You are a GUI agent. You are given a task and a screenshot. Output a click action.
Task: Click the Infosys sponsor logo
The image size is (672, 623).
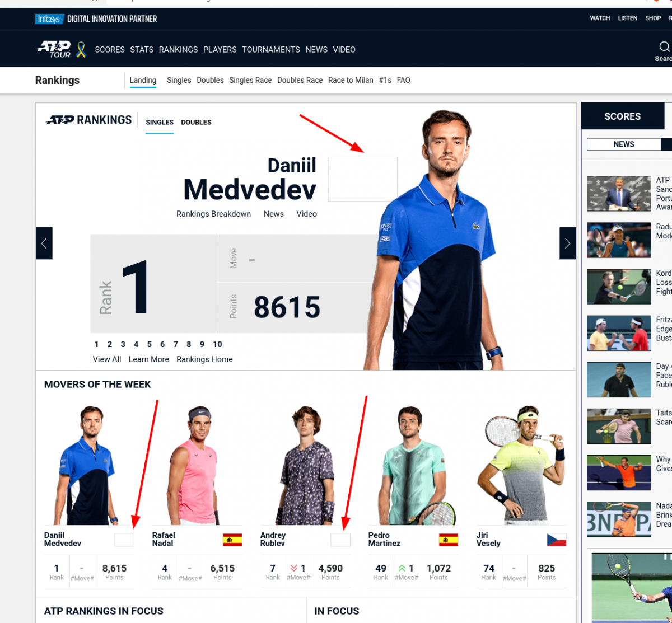coord(48,18)
